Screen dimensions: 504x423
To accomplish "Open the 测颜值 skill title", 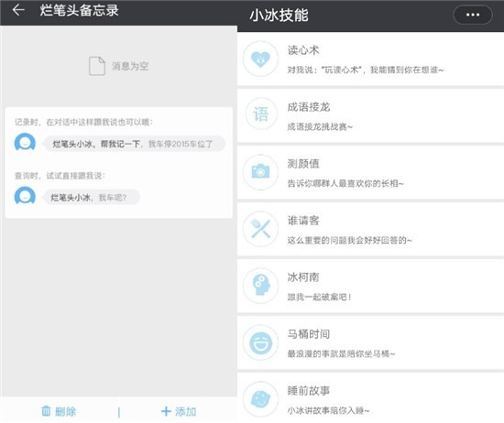I will coord(303,164).
